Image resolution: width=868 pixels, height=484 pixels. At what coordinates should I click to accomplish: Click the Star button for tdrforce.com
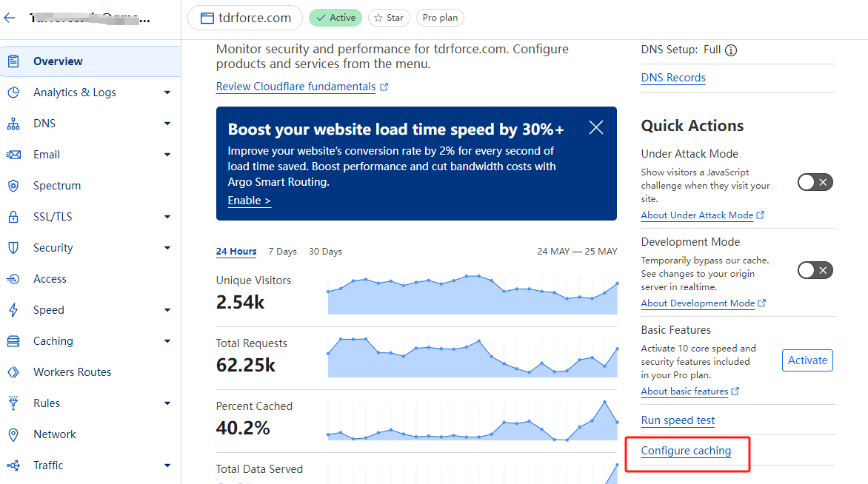pos(389,18)
